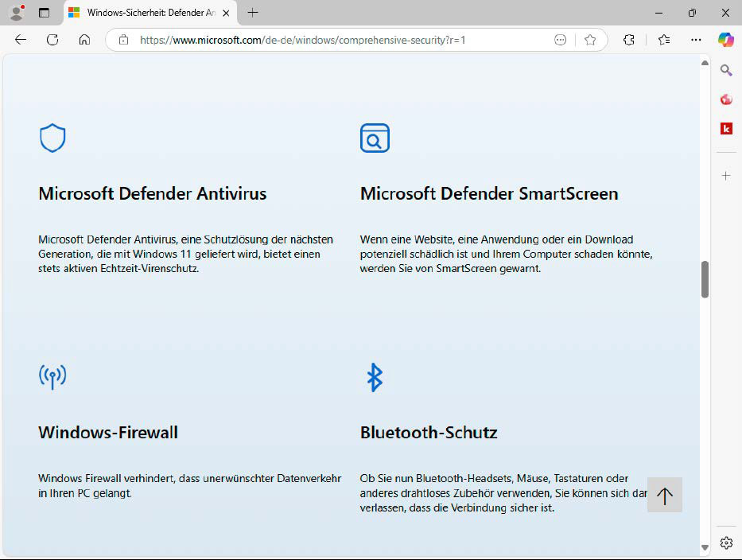
Task: Click text about unerwünschter Datenverkehr
Action: [190, 486]
